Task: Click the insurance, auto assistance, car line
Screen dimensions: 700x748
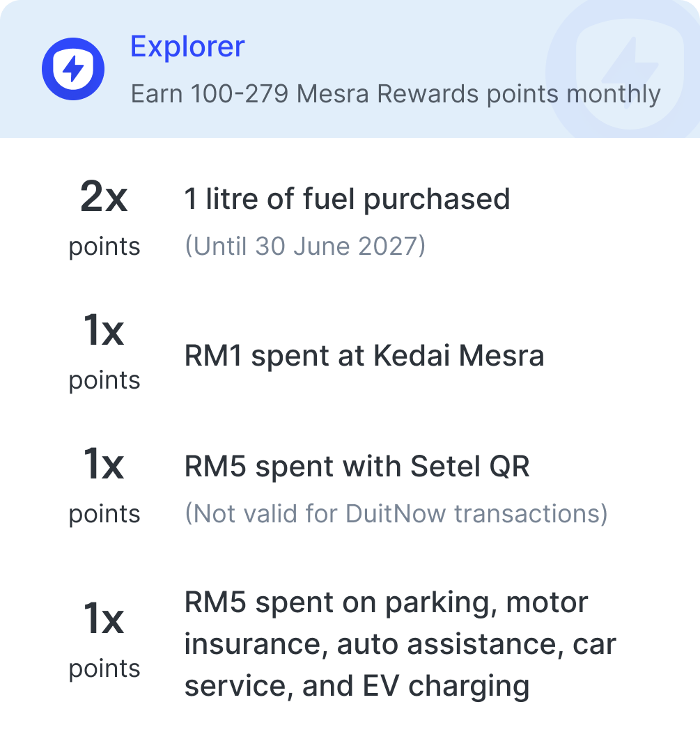Action: pos(400,644)
